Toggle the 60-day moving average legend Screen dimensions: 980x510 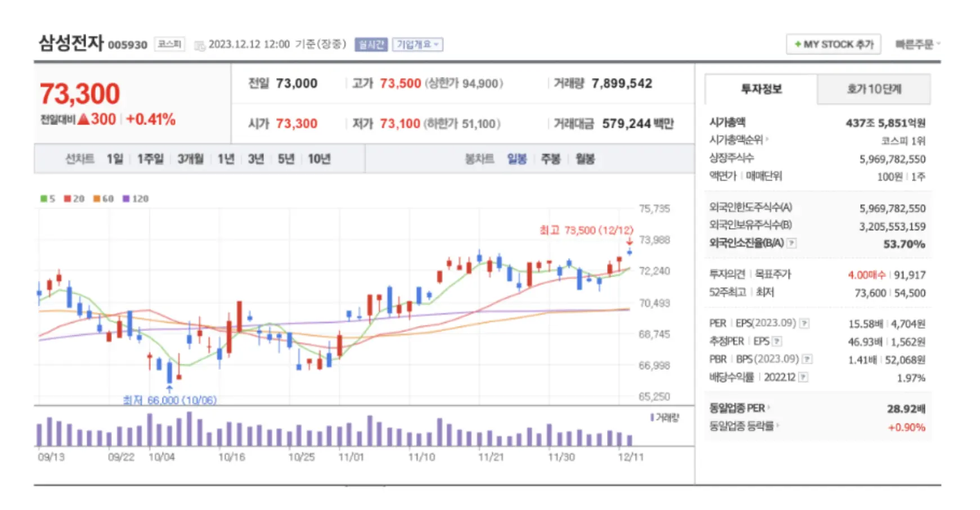pos(104,199)
